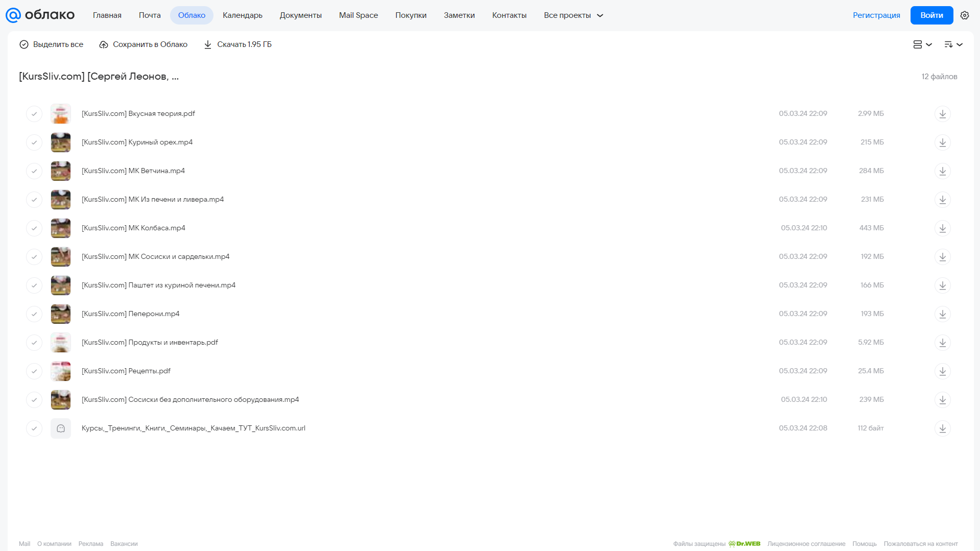Switch to the Календарь tab
980x551 pixels.
point(243,15)
